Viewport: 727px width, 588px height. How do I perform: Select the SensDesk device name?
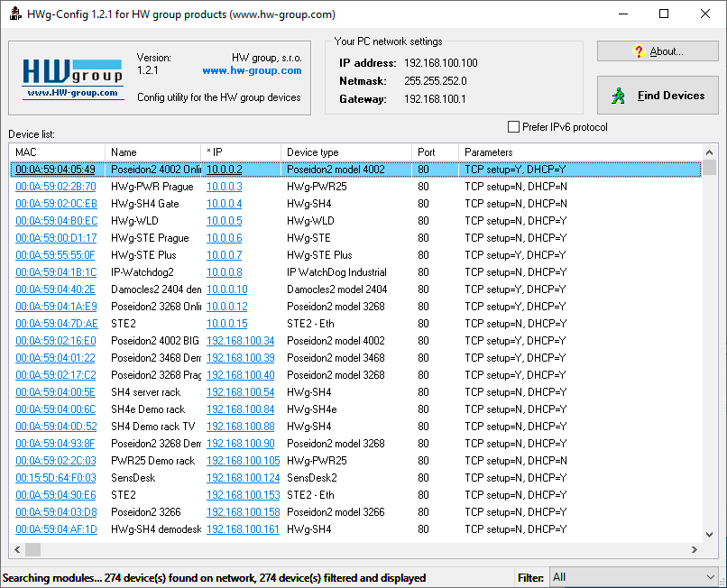pos(133,479)
